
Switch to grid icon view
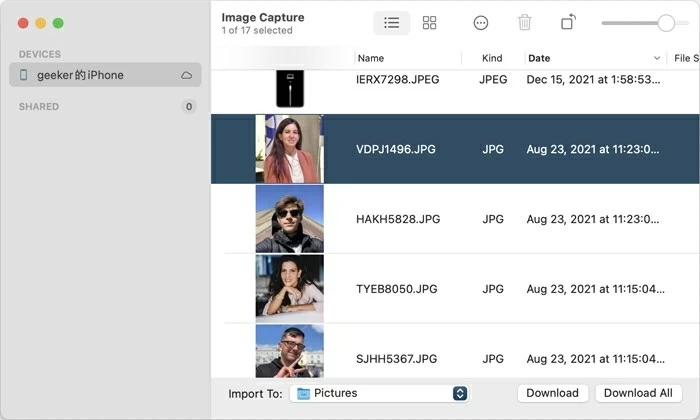(x=430, y=23)
